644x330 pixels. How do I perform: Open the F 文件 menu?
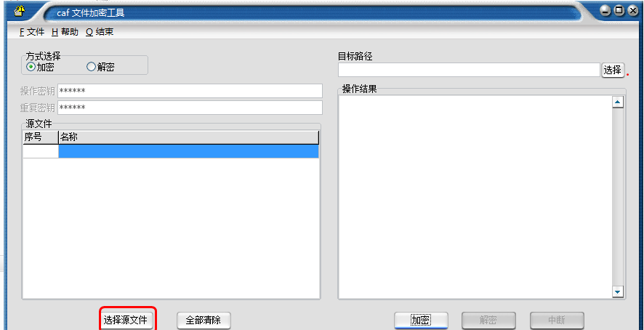click(x=32, y=32)
